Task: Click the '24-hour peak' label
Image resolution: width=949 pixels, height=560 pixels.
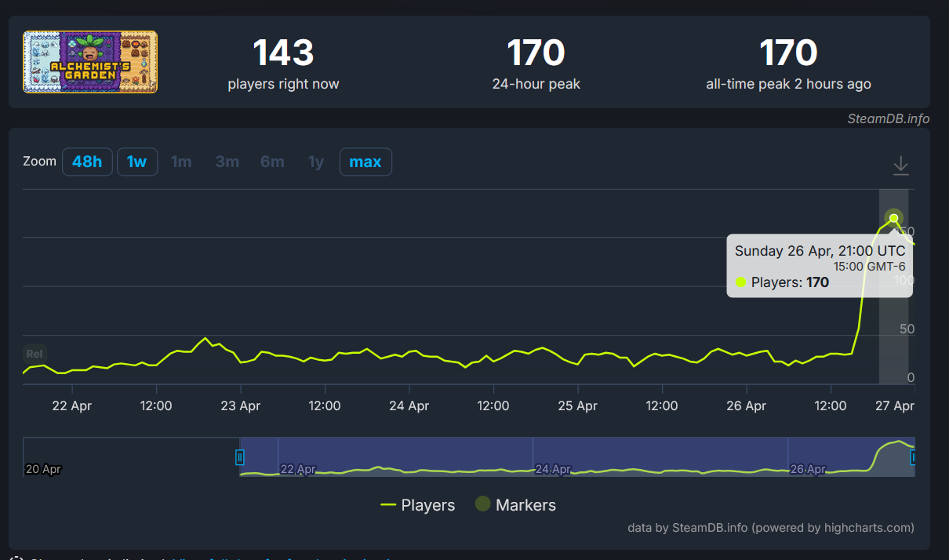Action: click(x=536, y=84)
